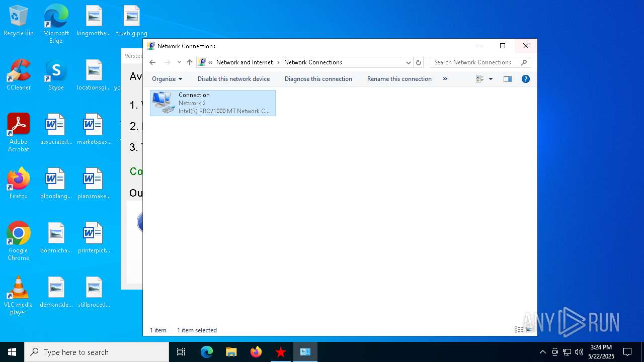
Task: Switch to large icons view in status bar
Action: pos(529,330)
